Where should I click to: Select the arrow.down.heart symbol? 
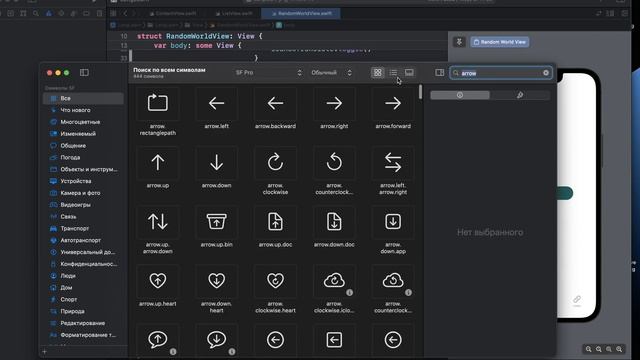216,281
